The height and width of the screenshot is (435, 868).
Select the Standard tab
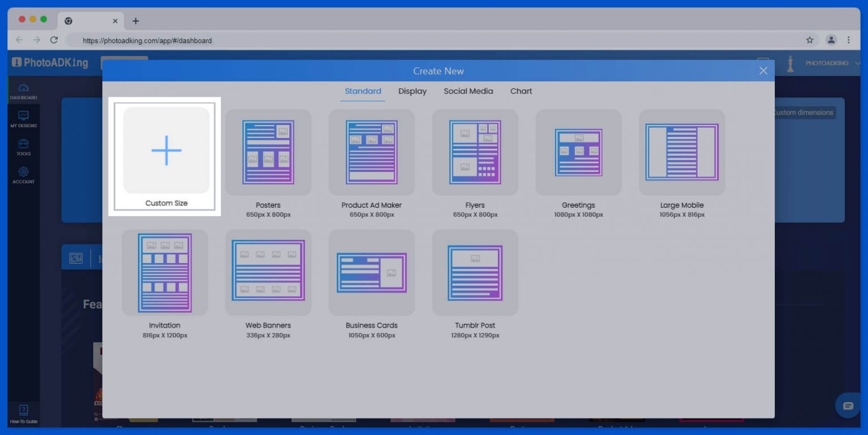[x=363, y=91]
